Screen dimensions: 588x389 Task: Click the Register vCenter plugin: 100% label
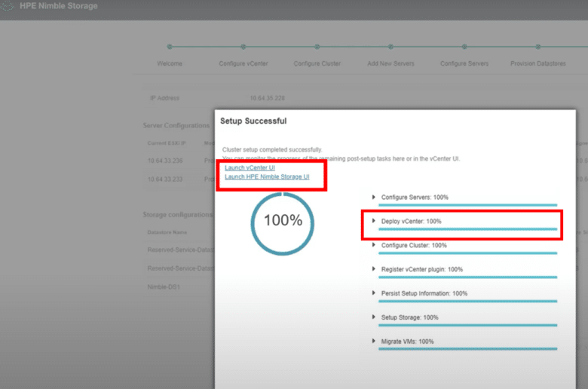point(422,269)
